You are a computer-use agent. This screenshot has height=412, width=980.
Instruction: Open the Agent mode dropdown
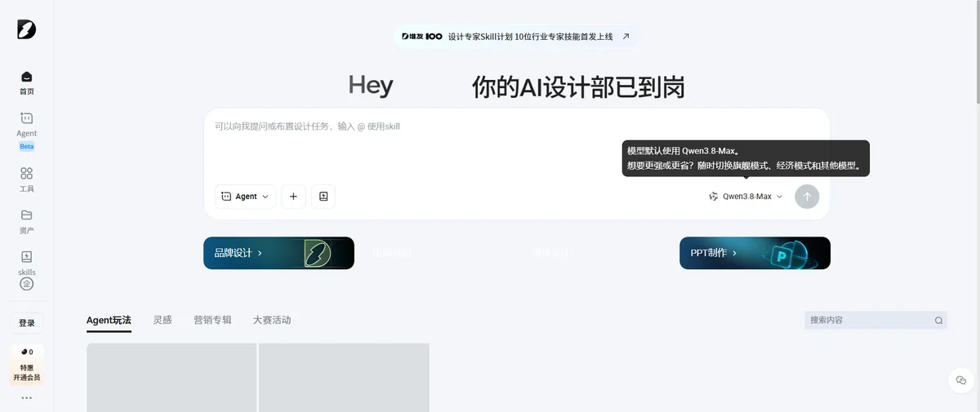coord(245,197)
